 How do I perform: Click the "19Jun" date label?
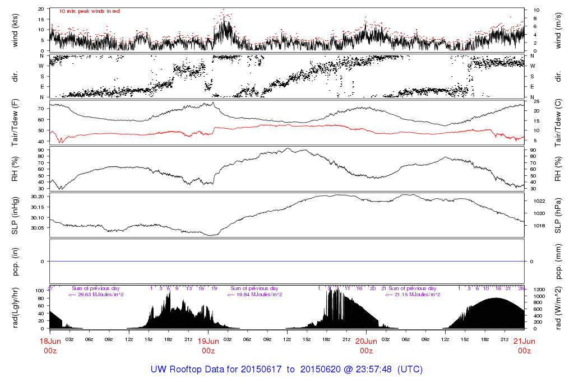[x=209, y=341]
